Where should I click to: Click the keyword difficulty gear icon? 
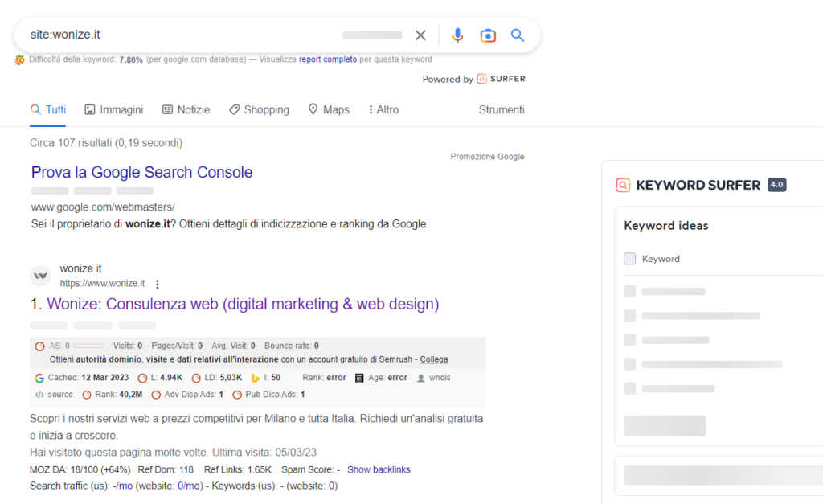(19, 59)
